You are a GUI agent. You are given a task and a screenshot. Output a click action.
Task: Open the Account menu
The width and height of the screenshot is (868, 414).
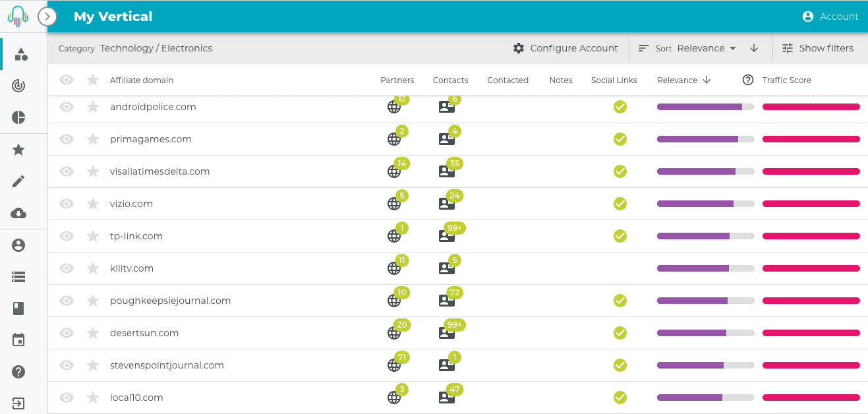(830, 16)
